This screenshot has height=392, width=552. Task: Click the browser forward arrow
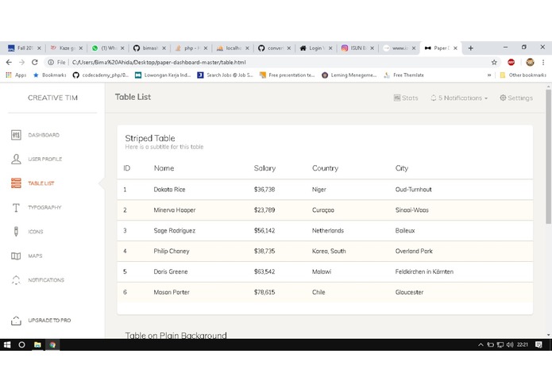21,62
